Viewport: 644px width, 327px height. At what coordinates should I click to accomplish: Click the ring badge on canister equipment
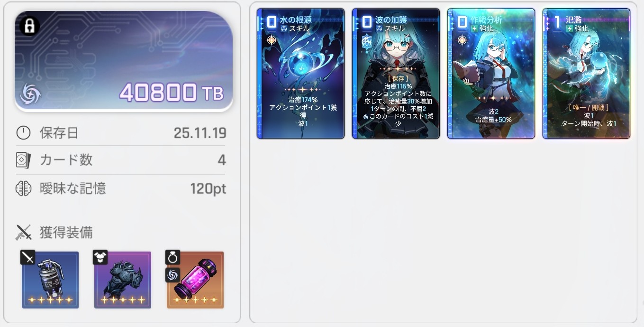[x=172, y=257]
